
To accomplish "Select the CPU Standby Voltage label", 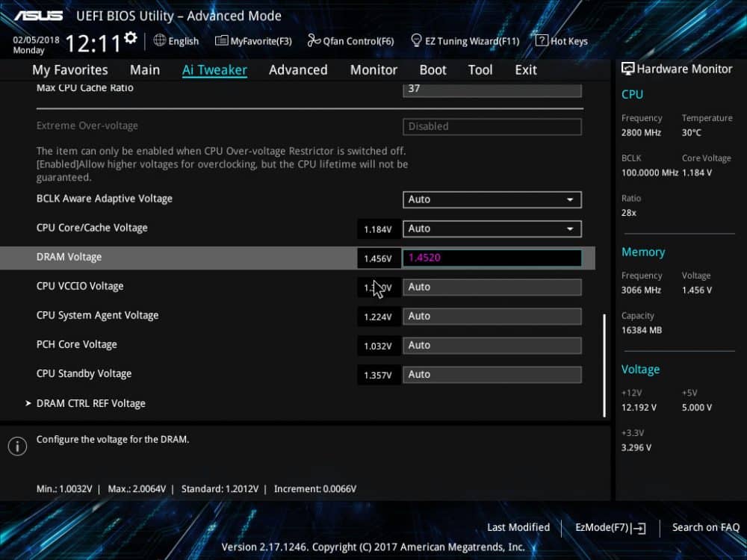I will pos(84,374).
